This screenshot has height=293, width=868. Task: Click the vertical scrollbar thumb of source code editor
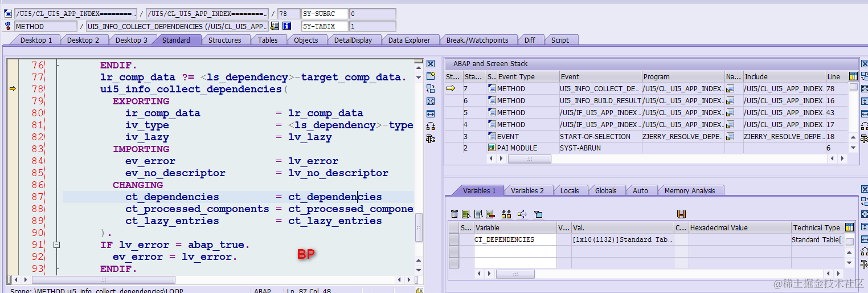419,227
